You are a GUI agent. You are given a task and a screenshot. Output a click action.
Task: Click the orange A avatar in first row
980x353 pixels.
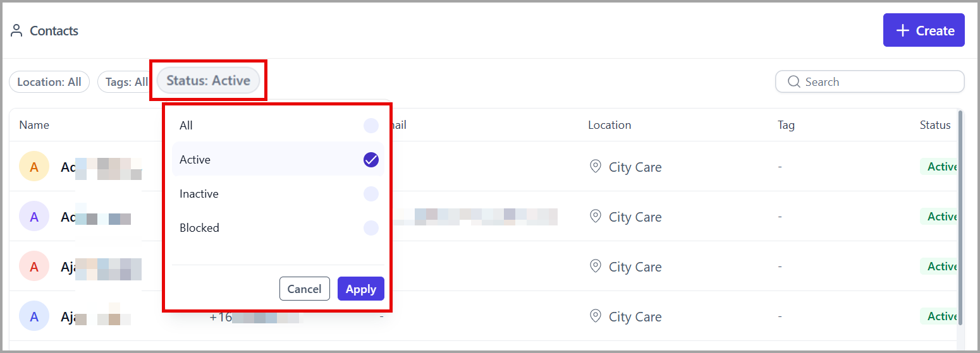tap(34, 167)
